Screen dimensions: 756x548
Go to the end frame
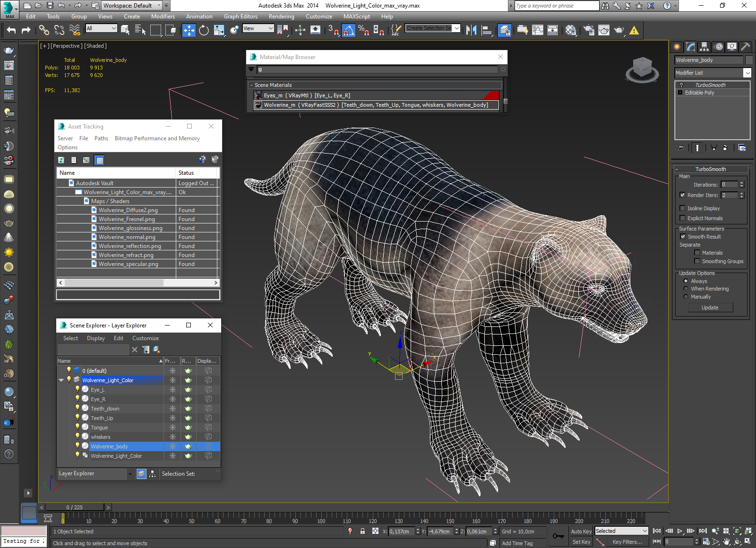tap(703, 531)
